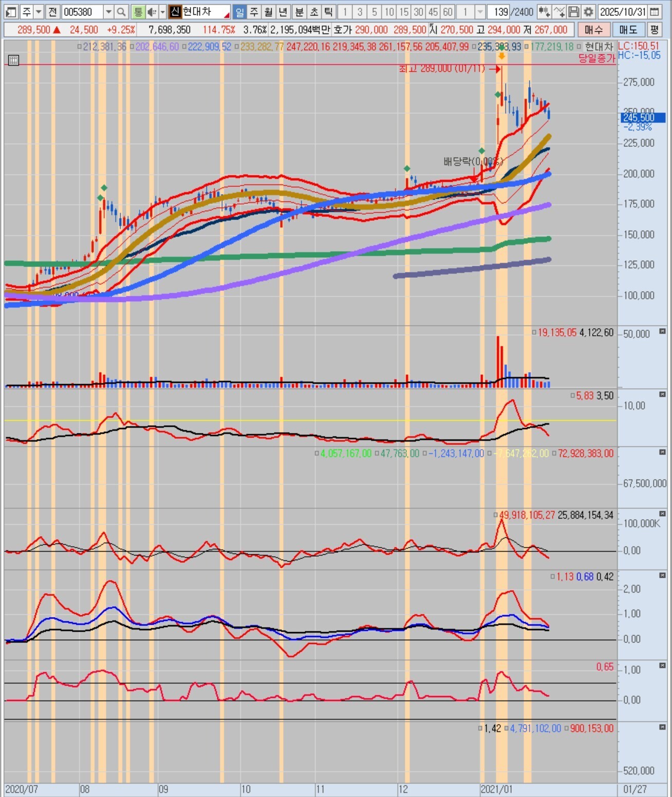Screen dimensions: 672x797
Task: Click the date field showing 2025/10/31
Action: [x=622, y=12]
